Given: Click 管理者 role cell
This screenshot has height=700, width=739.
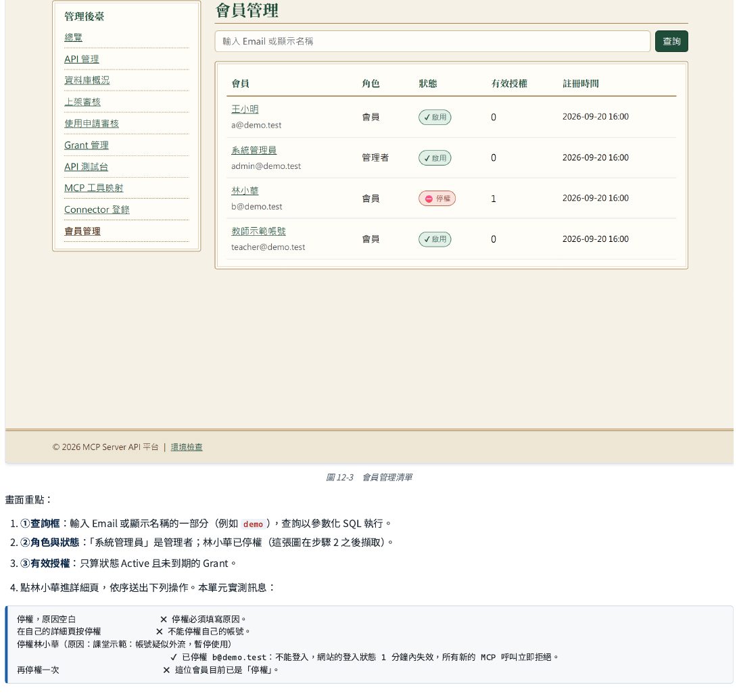Looking at the screenshot, I should 375,158.
